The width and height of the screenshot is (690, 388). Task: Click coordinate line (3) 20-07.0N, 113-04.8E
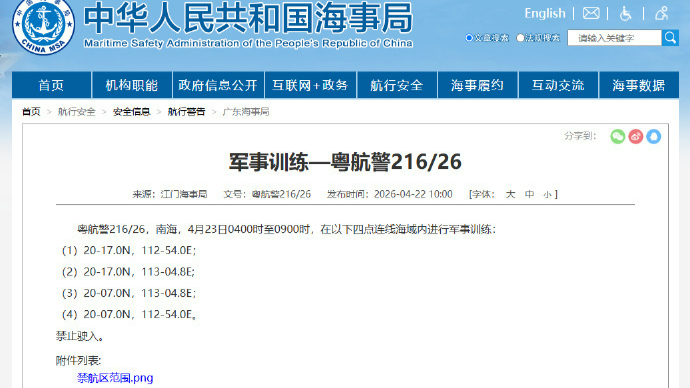tap(128, 293)
